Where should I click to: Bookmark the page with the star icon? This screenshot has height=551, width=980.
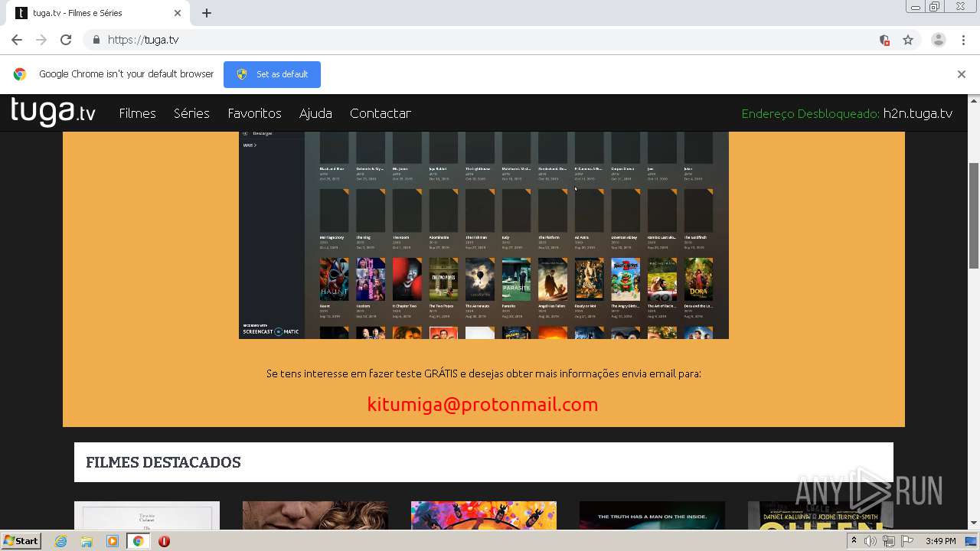click(908, 40)
